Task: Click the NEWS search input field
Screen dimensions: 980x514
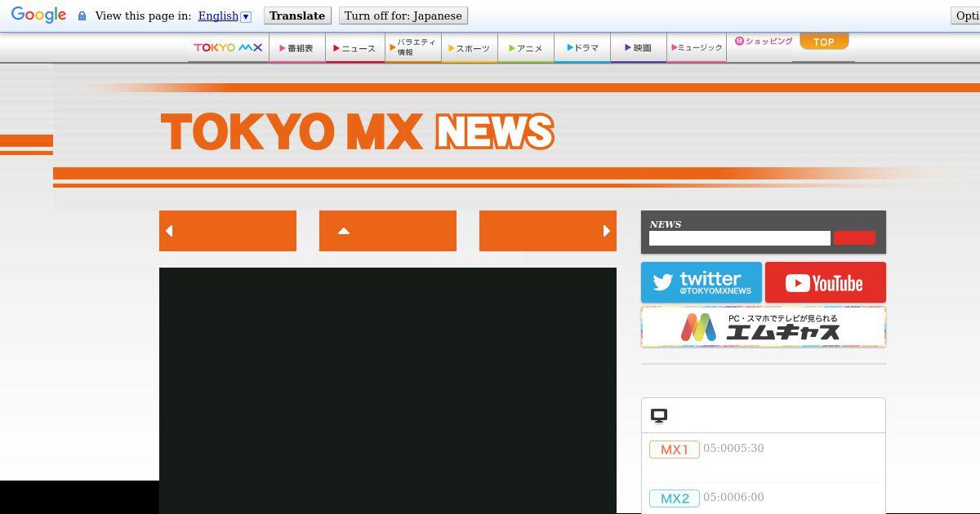Action: (x=740, y=238)
